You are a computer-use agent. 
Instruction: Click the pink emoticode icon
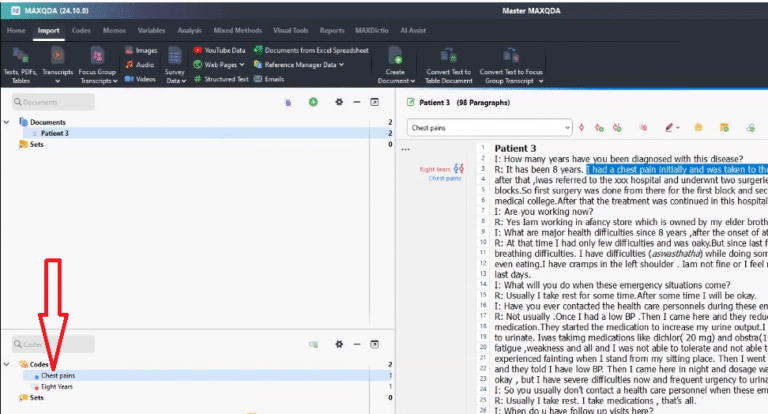pyautogui.click(x=643, y=127)
